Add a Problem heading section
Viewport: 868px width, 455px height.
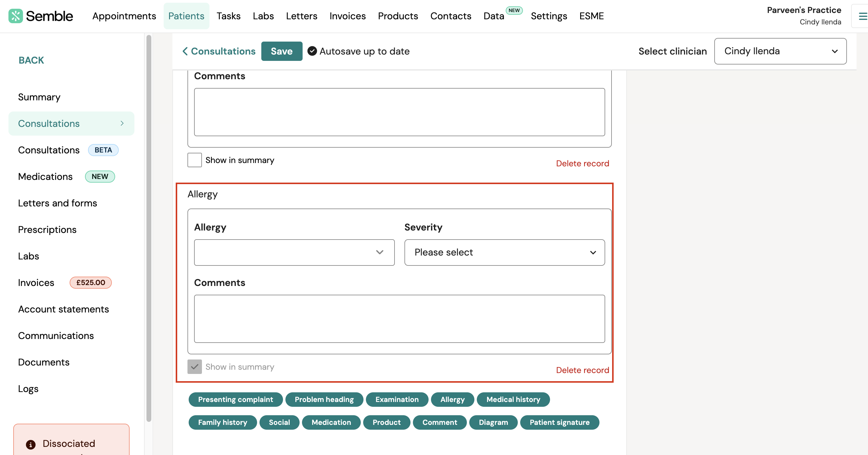point(324,400)
